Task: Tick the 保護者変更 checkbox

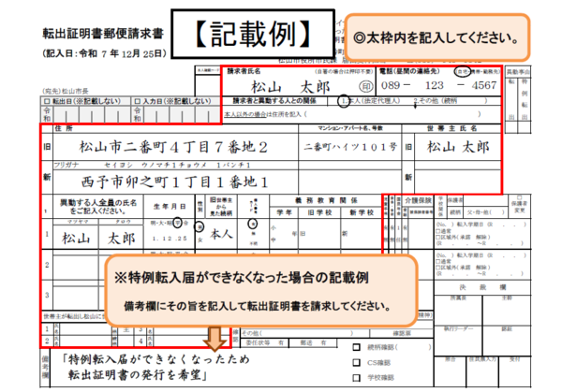Action: [x=520, y=197]
